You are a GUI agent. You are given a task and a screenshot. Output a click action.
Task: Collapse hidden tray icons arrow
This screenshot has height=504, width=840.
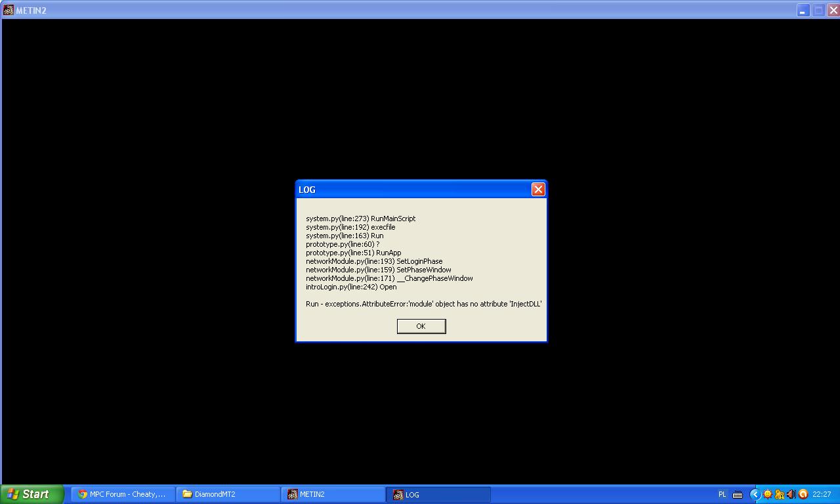[x=755, y=494]
